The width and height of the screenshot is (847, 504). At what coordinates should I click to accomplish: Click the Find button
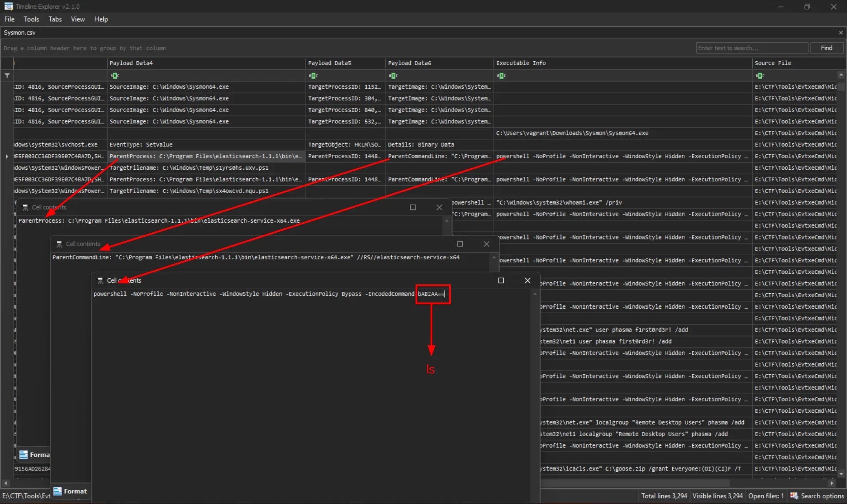tap(826, 48)
